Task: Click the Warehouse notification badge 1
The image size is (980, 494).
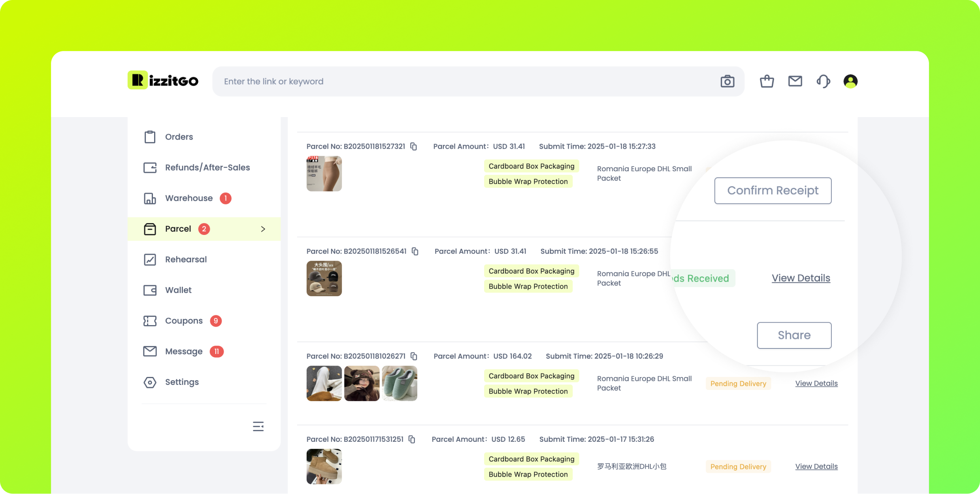Action: (x=225, y=198)
